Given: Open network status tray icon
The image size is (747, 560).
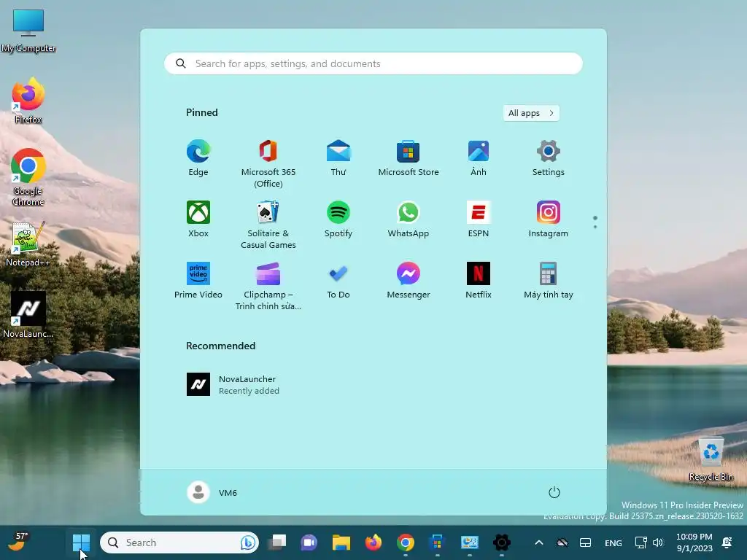Looking at the screenshot, I should tap(640, 542).
